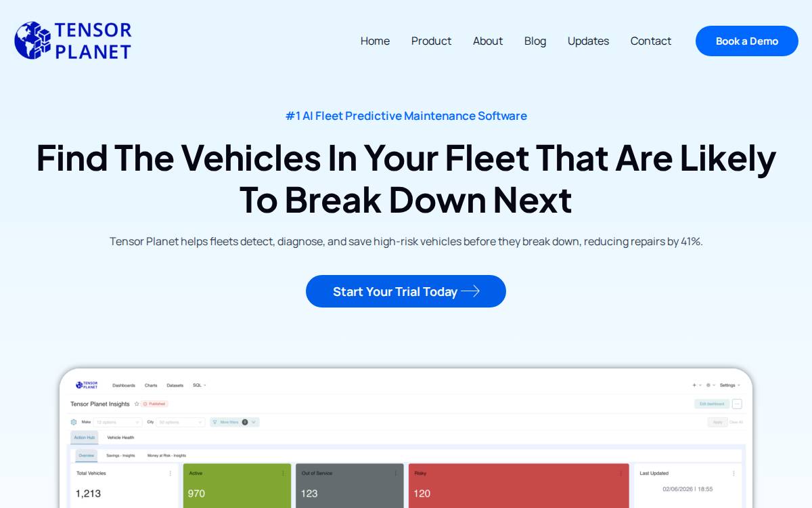Click the Published status badge
Screen dimensions: 812x508
click(x=154, y=404)
